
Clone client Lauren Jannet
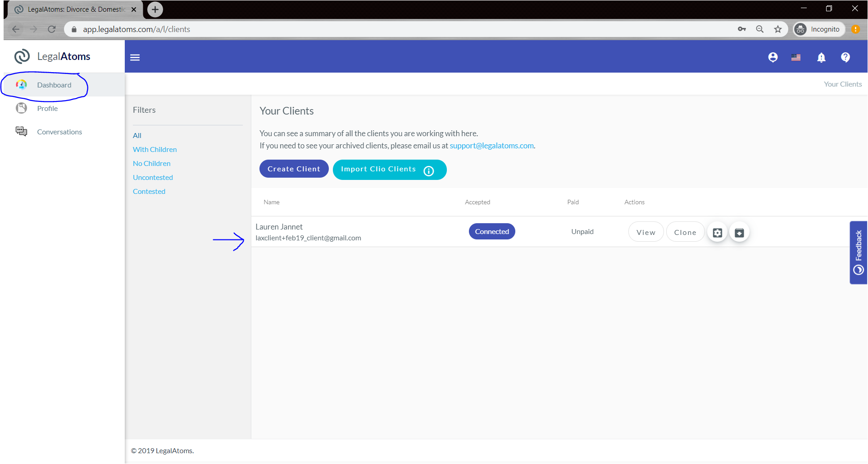685,232
